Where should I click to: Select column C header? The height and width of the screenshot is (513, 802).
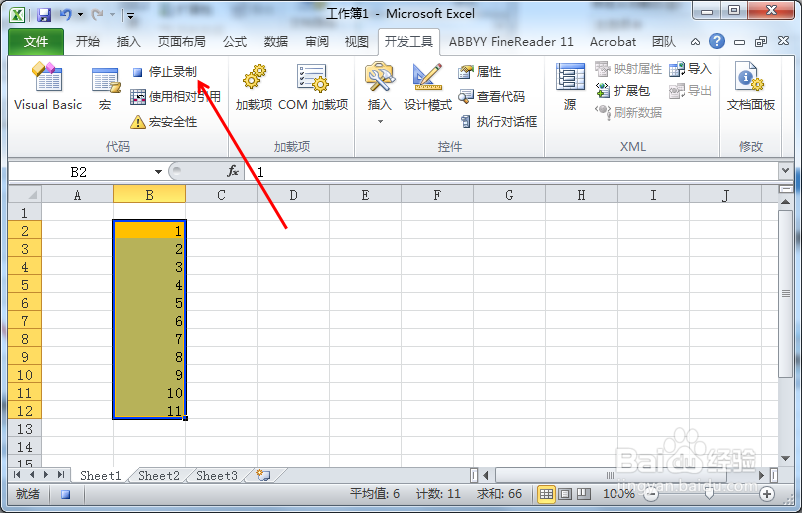[x=221, y=195]
